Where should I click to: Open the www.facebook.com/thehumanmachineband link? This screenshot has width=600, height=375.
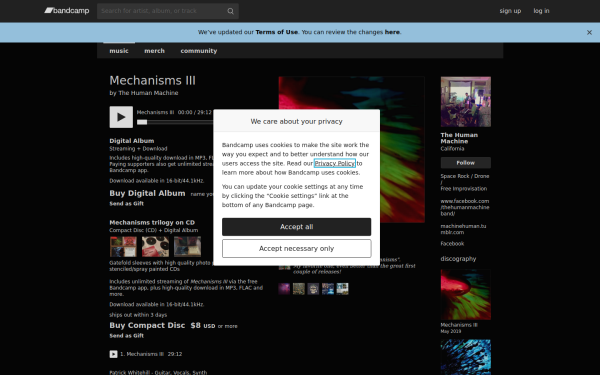[465, 207]
